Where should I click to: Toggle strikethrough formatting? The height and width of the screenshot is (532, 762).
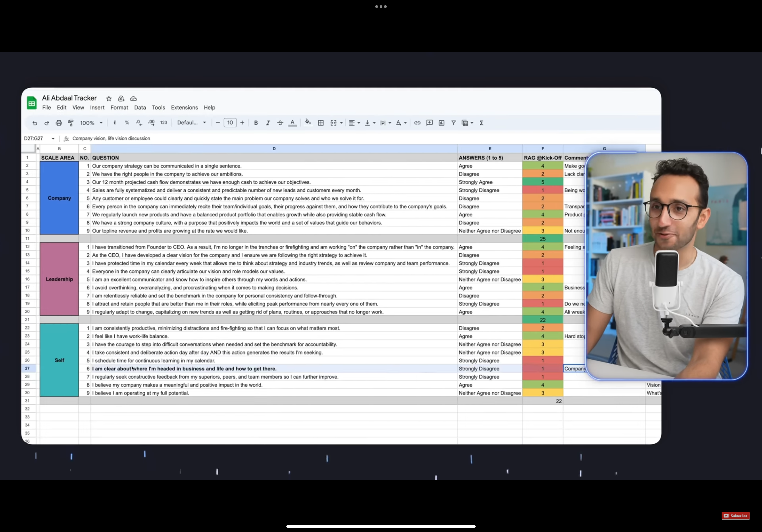[280, 123]
